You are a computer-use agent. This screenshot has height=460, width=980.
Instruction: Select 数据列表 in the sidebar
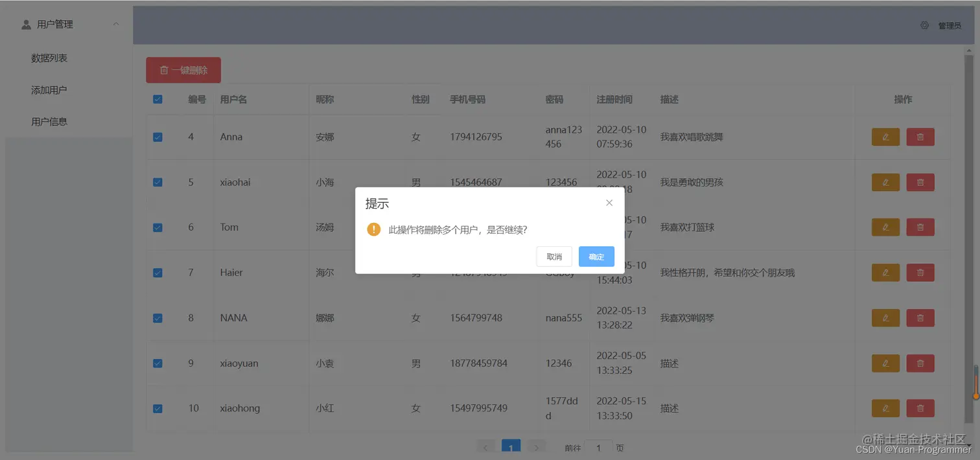coord(49,58)
